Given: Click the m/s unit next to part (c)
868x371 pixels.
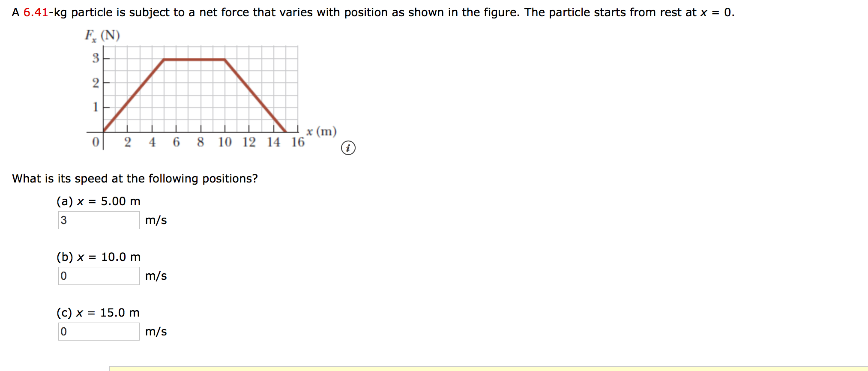Looking at the screenshot, I should 156,331.
